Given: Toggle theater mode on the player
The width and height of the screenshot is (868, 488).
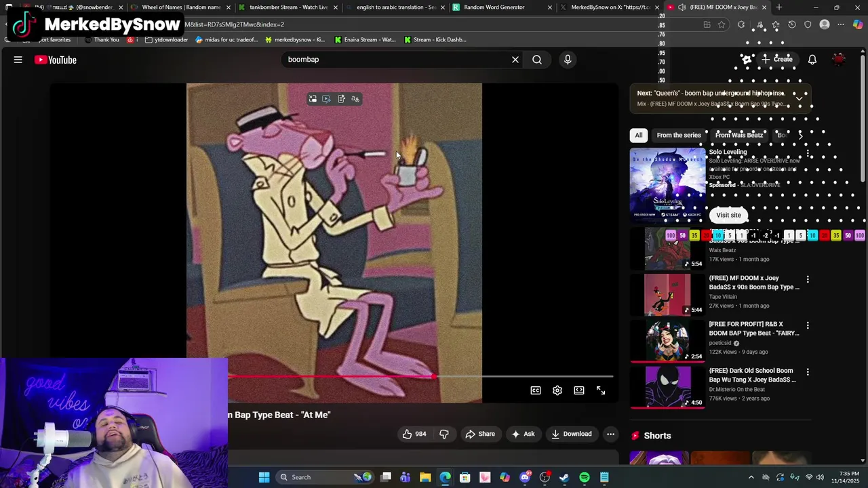Looking at the screenshot, I should (x=579, y=390).
